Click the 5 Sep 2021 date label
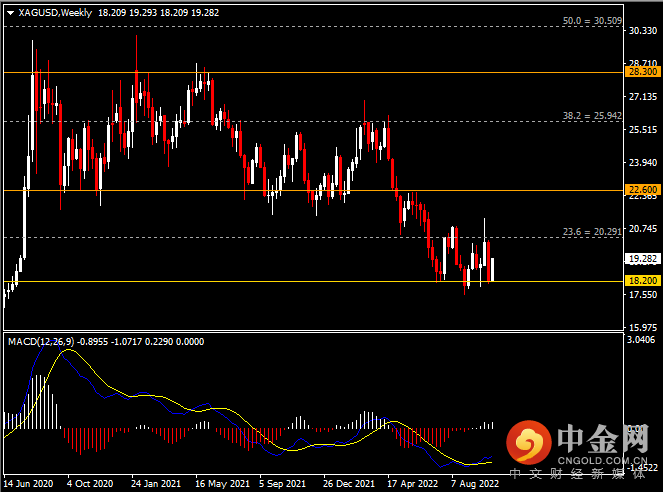The image size is (663, 492). pos(282,484)
